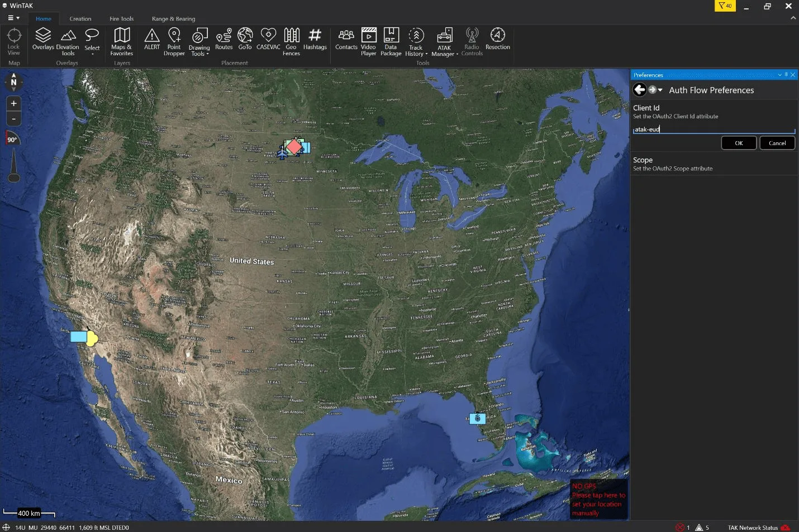The image size is (799, 532).
Task: Open Maps & Favorites
Action: (x=122, y=42)
